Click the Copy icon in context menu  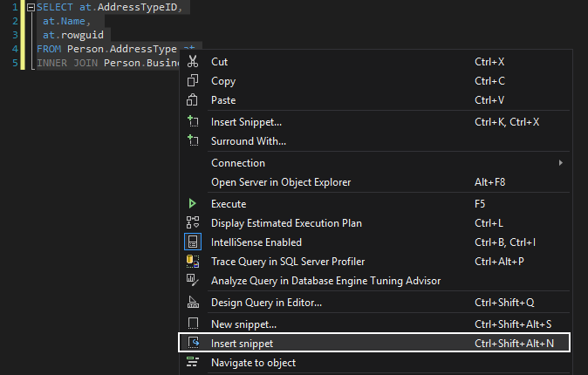tap(194, 81)
